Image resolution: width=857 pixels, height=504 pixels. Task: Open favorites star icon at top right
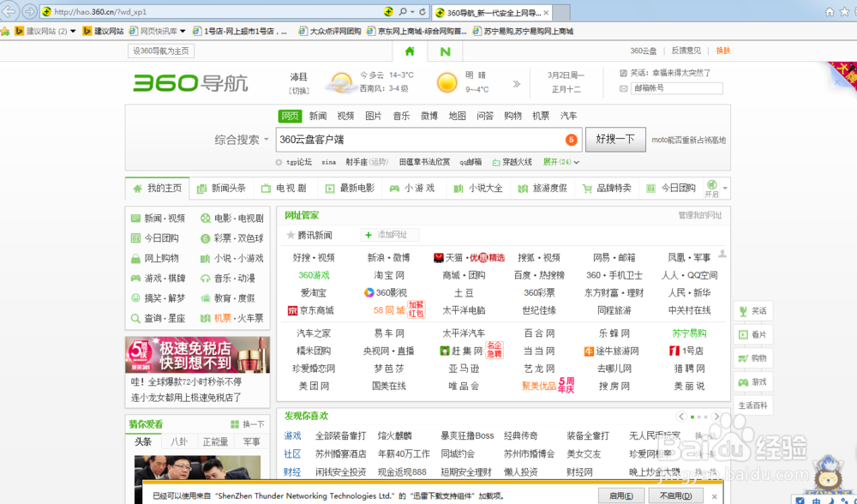(x=844, y=11)
